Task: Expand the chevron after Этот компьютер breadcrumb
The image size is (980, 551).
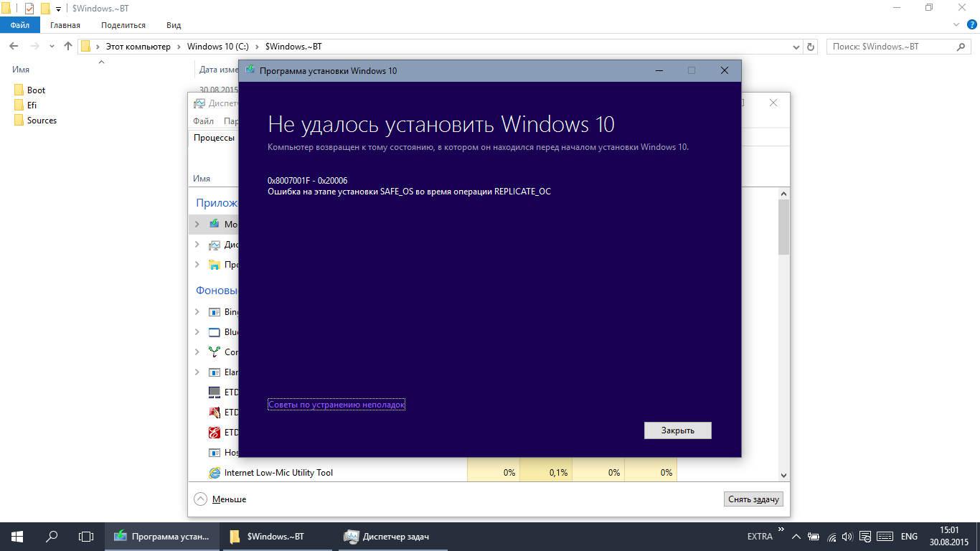Action: (179, 47)
